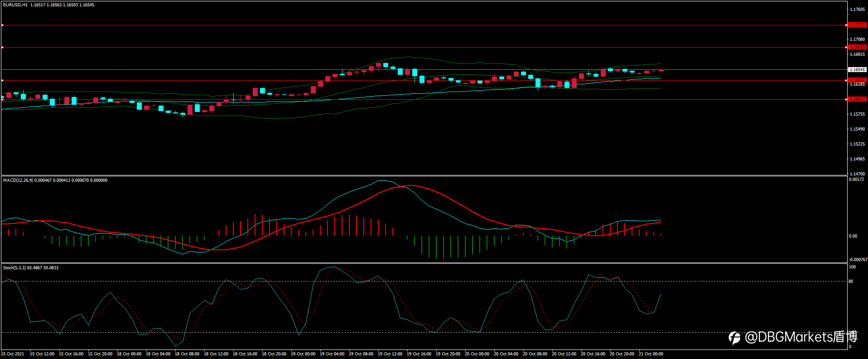868x359 pixels.
Task: Click the 1.16815 price axis label
Action: coord(857,54)
